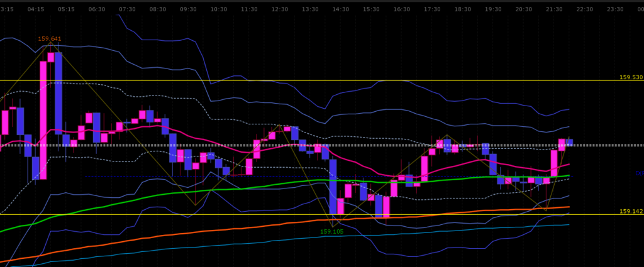
Task: Jump to 14:30 on the time axis
Action: pyautogui.click(x=341, y=9)
